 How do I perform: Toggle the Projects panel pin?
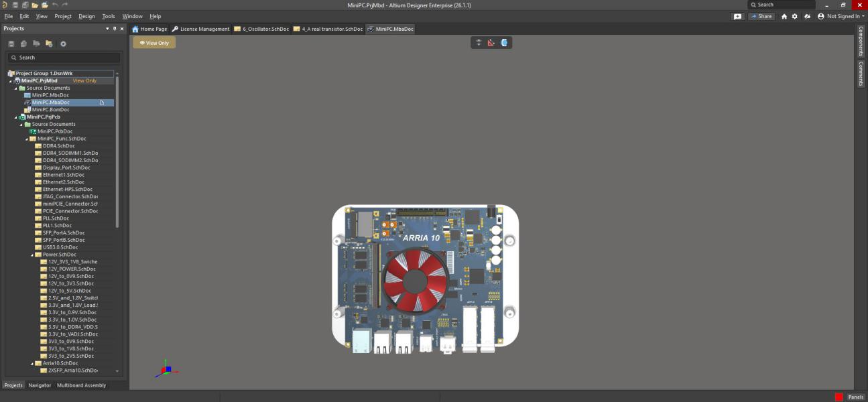pyautogui.click(x=115, y=29)
